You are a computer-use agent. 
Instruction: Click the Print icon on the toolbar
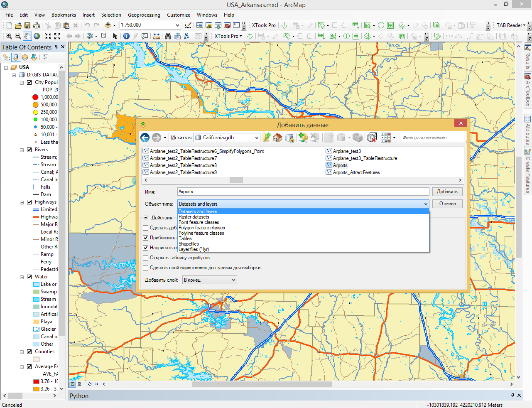pyautogui.click(x=37, y=25)
